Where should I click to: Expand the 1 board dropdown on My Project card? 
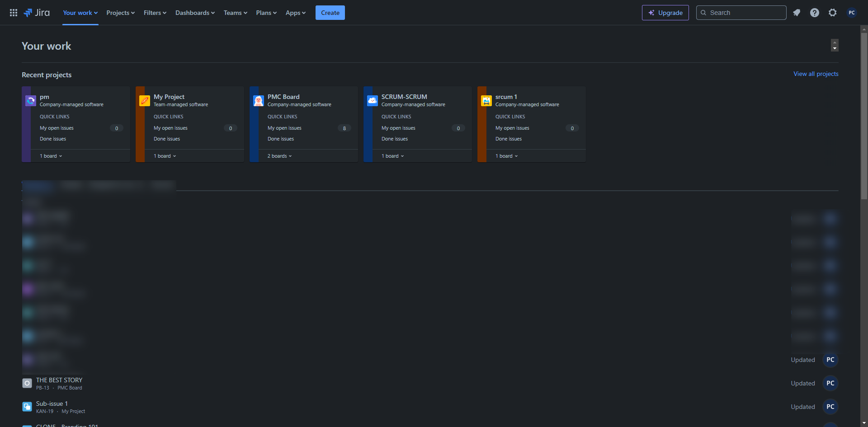(165, 156)
